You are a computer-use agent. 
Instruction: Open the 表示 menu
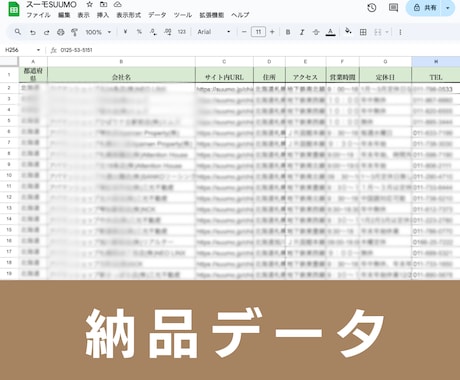(x=83, y=15)
